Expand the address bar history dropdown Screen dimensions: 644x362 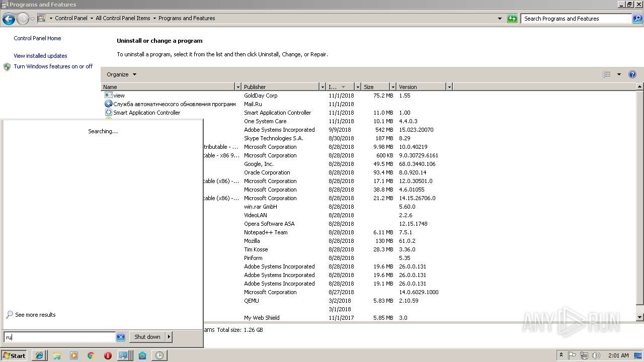tap(500, 19)
